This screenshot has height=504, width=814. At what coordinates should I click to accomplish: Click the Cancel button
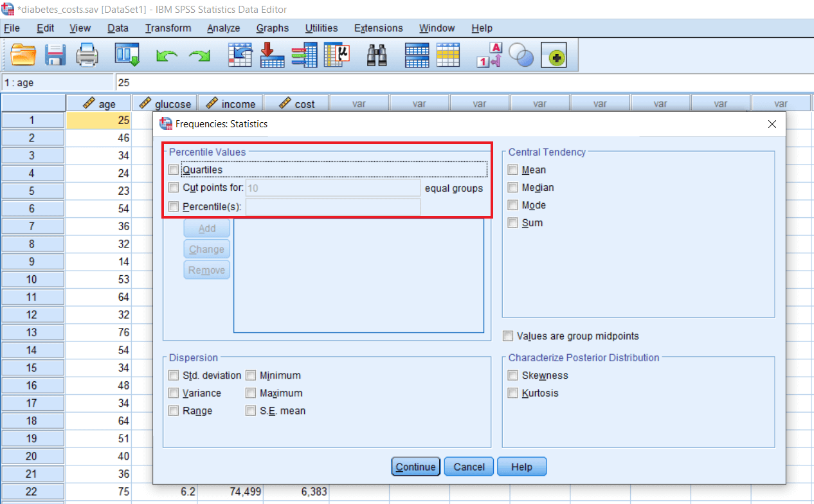[x=469, y=467]
